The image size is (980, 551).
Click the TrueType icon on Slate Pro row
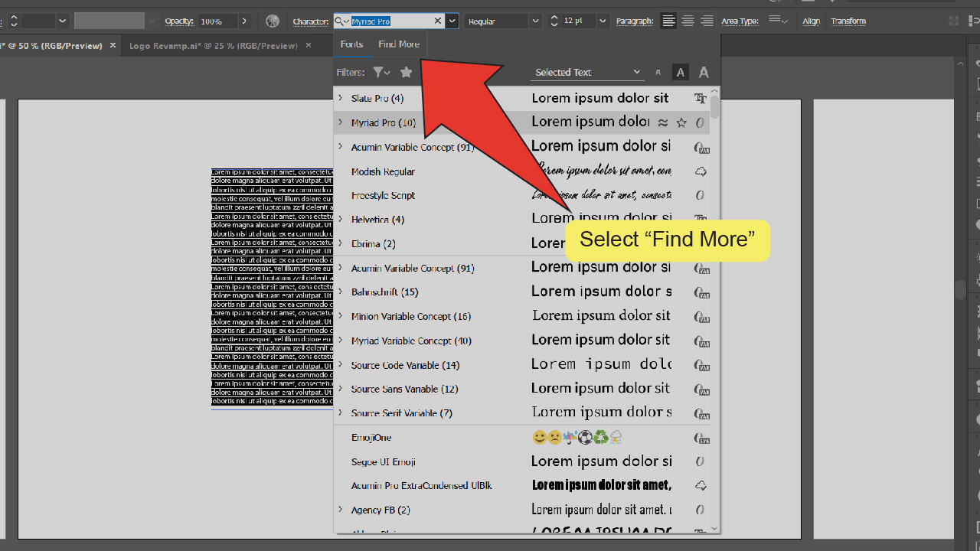(x=701, y=98)
